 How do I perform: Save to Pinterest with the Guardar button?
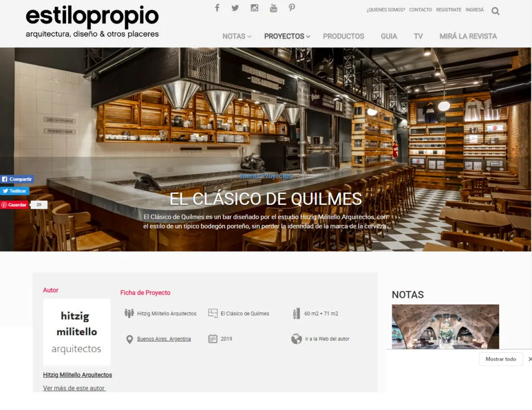tap(14, 205)
